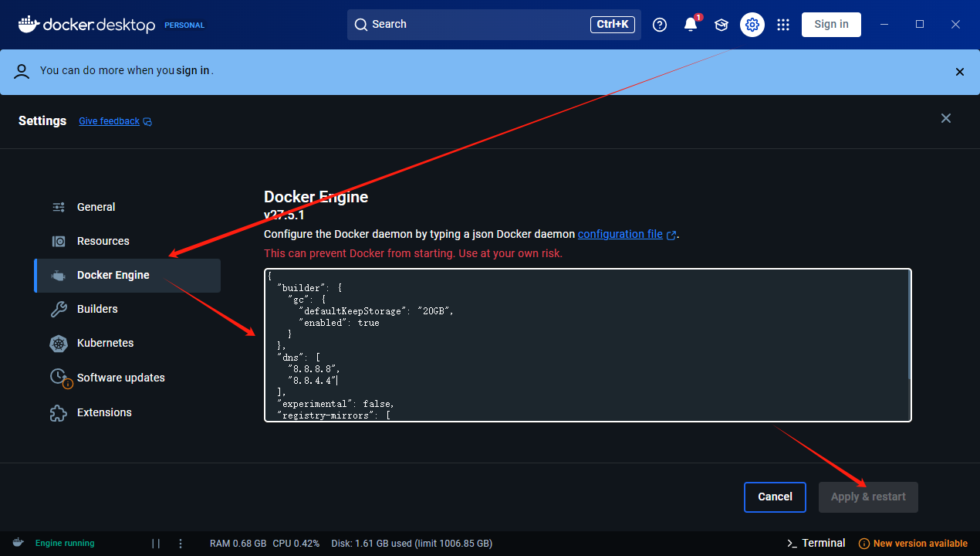Screen dimensions: 980x556
Task: Click the Docker Engine whale icon
Action: point(59,275)
